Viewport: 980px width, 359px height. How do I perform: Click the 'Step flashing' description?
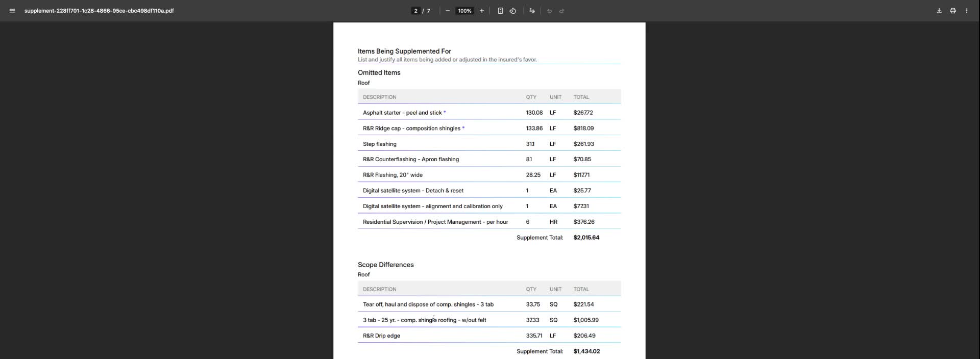[379, 144]
